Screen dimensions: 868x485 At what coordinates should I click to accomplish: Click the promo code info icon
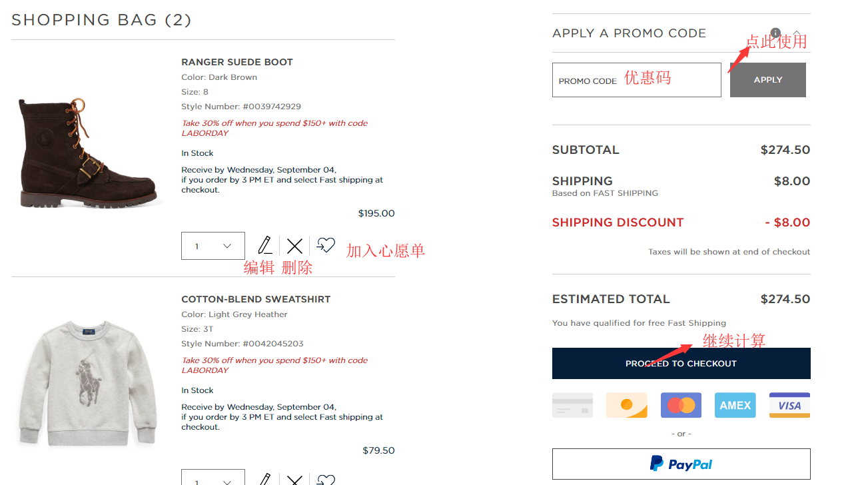click(x=775, y=33)
